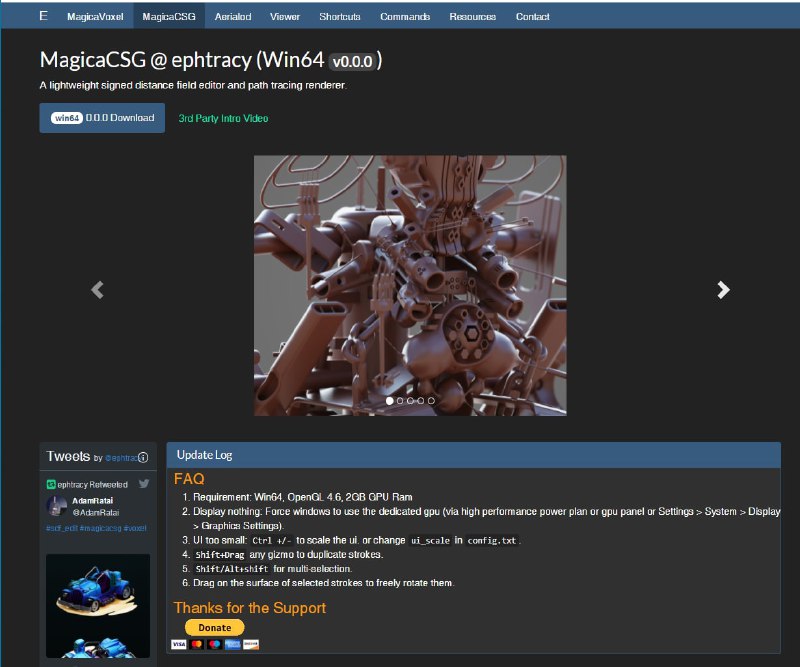Select the first carousel indicator dot
800x667 pixels.
(390, 401)
